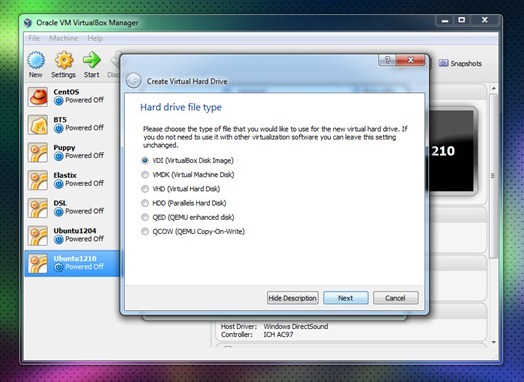Click DSL Powered Off status icon
The height and width of the screenshot is (382, 524).
click(58, 212)
